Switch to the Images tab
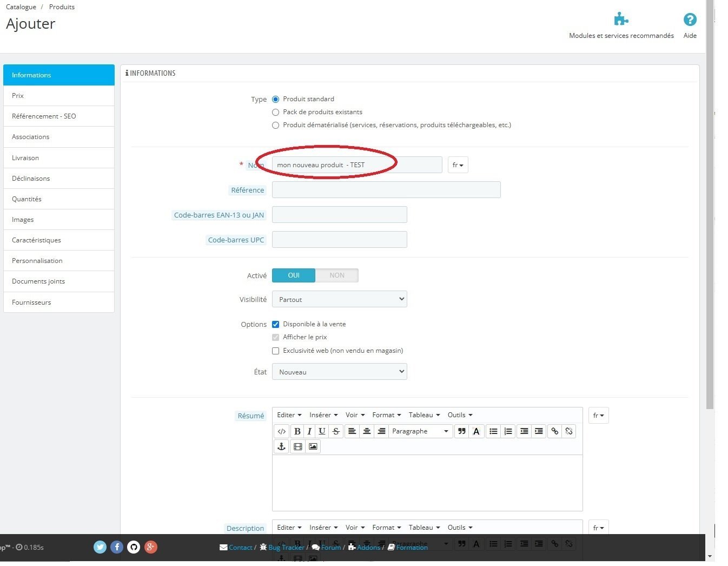The height and width of the screenshot is (566, 728). (59, 220)
